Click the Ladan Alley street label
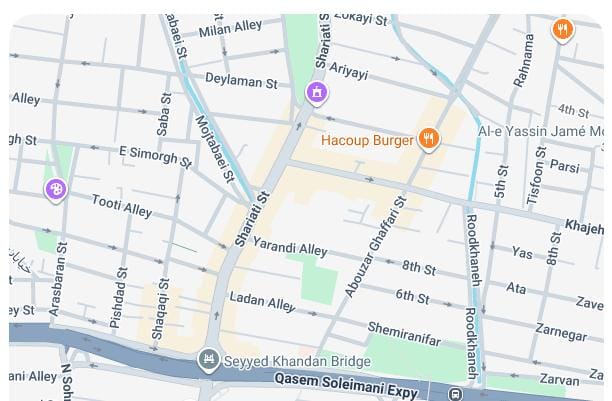The height and width of the screenshot is (401, 612). pos(262,301)
